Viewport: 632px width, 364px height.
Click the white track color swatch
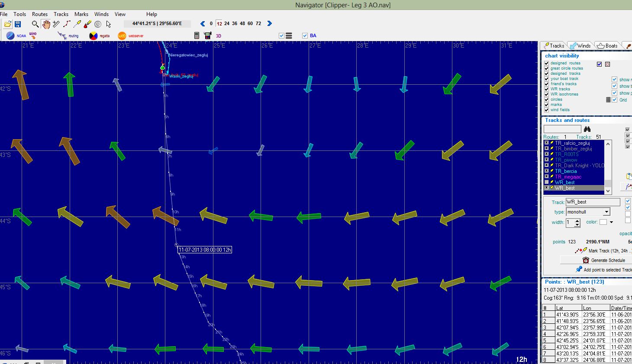click(603, 222)
